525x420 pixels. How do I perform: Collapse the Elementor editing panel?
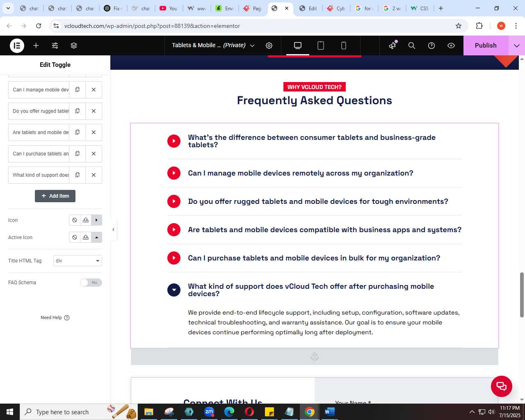[x=114, y=230]
